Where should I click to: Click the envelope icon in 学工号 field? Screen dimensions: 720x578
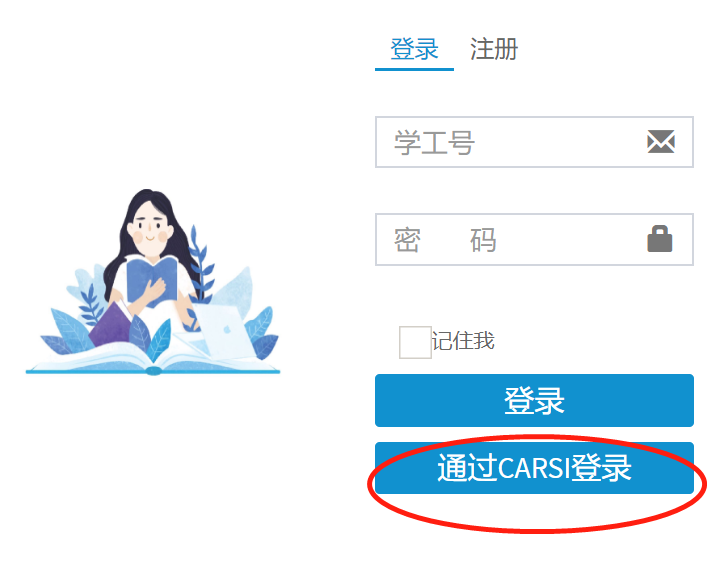pos(661,141)
